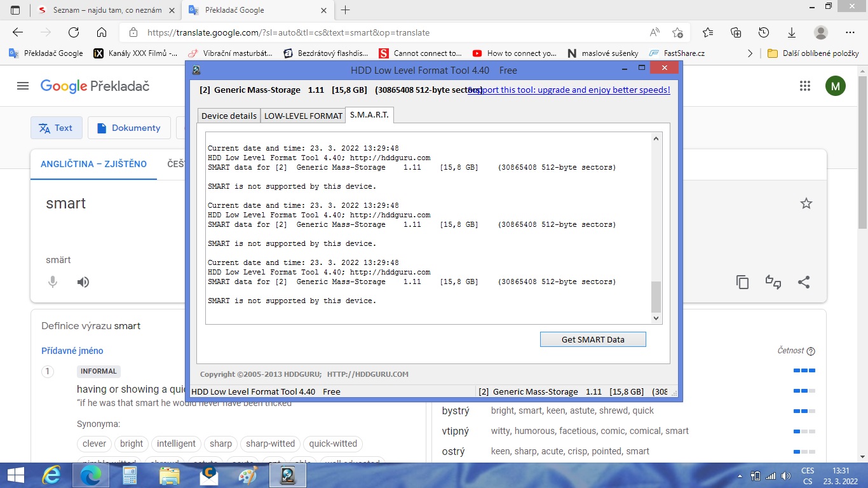Image resolution: width=868 pixels, height=488 pixels.
Task: Save the translation with the star icon
Action: (x=806, y=203)
